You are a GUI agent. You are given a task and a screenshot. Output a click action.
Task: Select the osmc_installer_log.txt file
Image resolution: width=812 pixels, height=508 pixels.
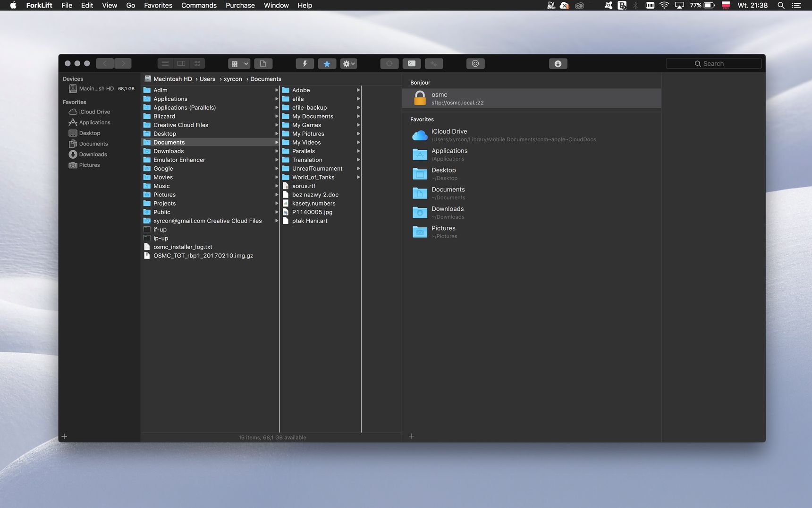(x=210, y=247)
